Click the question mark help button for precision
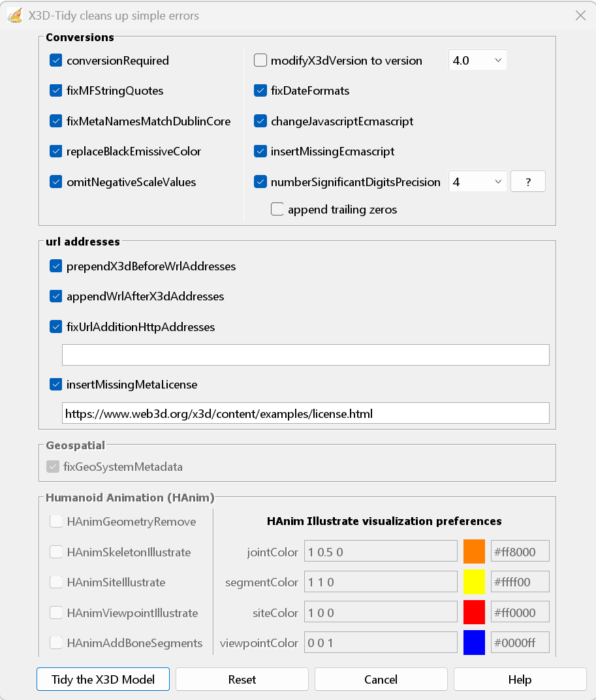596x700 pixels. point(527,182)
